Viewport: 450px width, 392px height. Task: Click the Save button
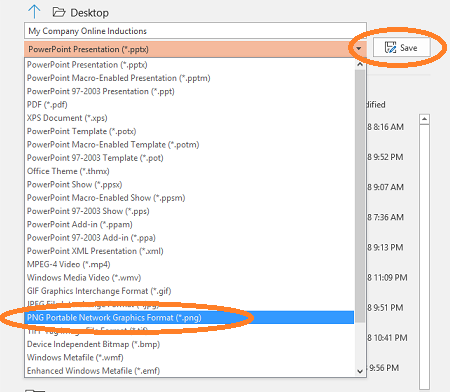[x=401, y=48]
